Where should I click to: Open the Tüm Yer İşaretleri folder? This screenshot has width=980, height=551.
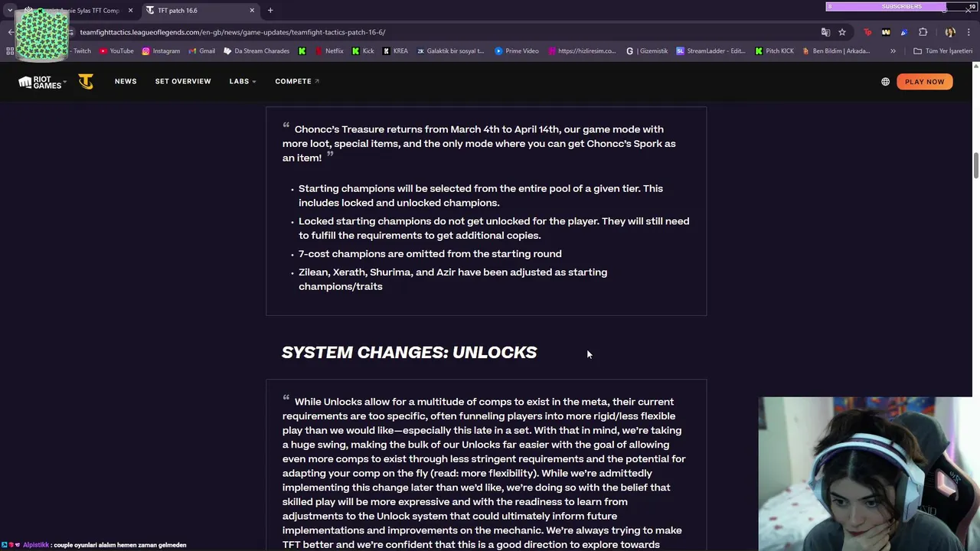(942, 51)
